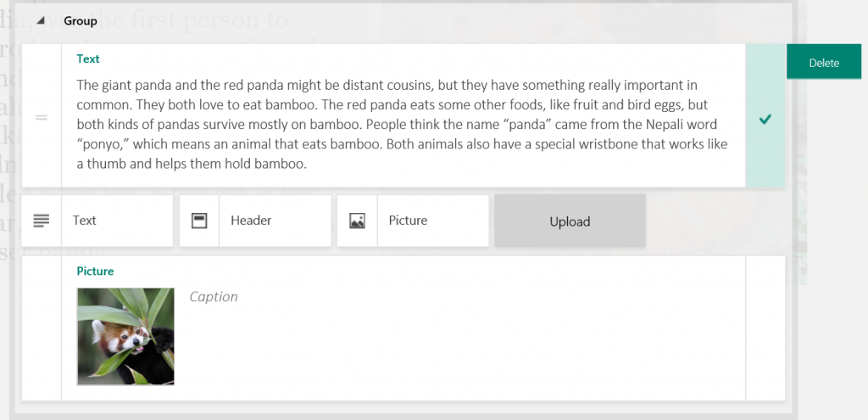Screen dimensions: 868x420
Task: Select the red panda thumbnail image
Action: (125, 336)
